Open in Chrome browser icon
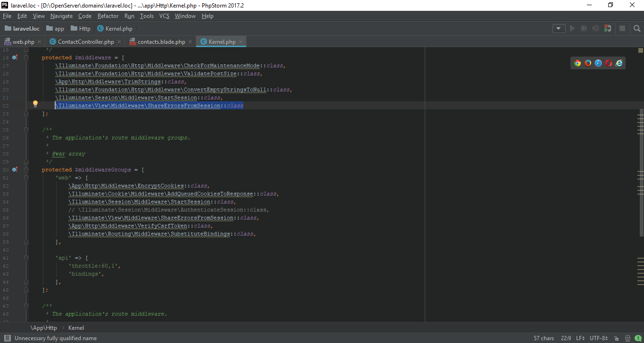The image size is (644, 343). click(578, 63)
